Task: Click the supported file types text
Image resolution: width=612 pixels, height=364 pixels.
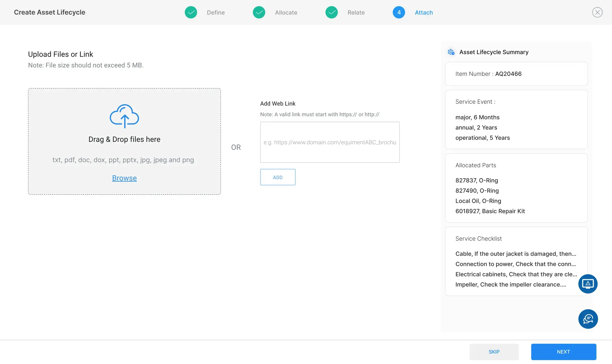Action: pos(123,160)
